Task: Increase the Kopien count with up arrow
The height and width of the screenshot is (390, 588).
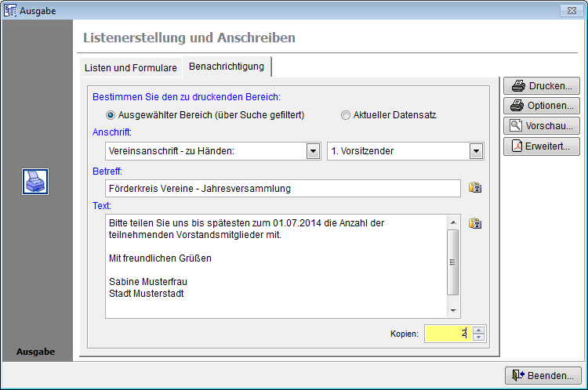Action: tap(479, 330)
